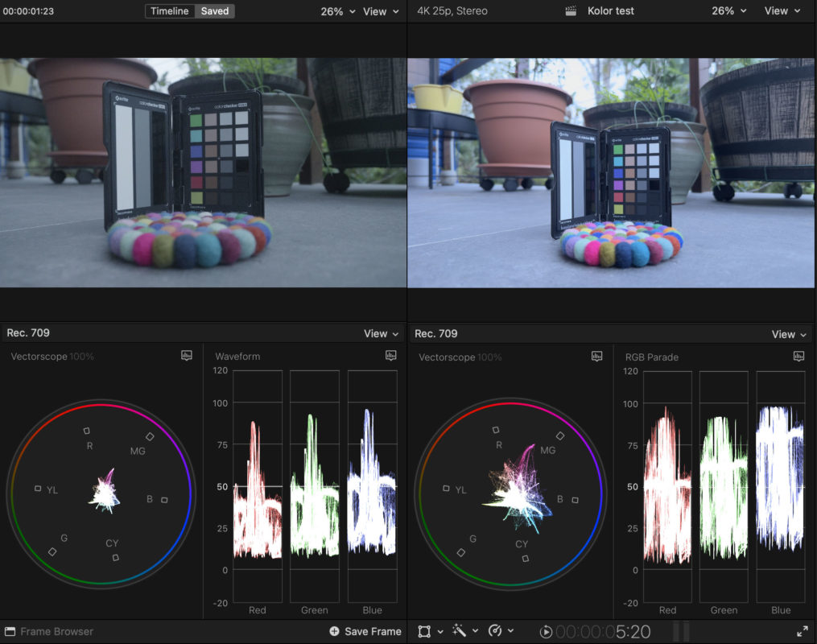This screenshot has width=817, height=644.
Task: Click the left Rec. 709 label
Action: tap(28, 333)
